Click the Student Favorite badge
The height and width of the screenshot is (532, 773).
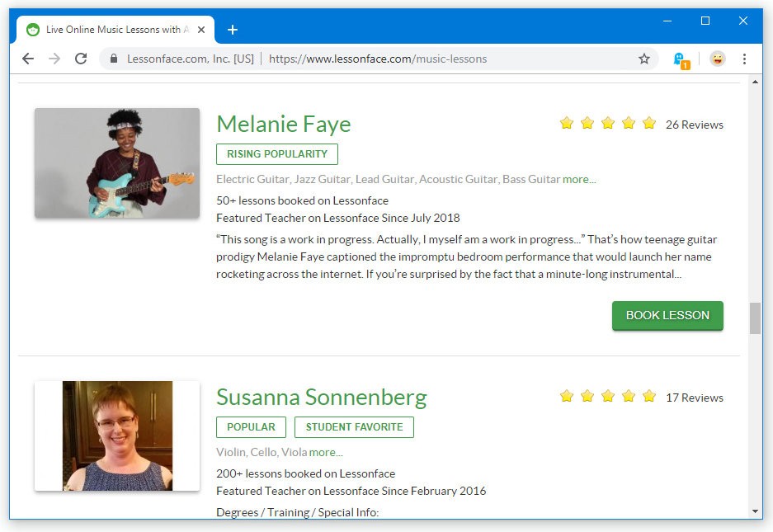(x=354, y=427)
